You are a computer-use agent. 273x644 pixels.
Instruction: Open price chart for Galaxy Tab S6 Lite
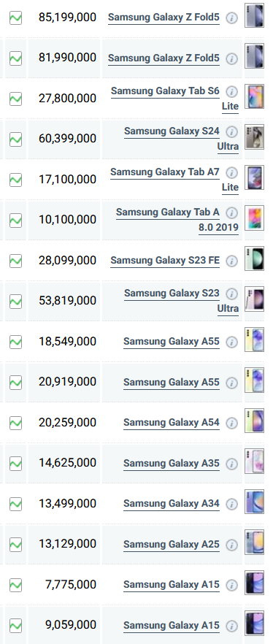click(15, 99)
